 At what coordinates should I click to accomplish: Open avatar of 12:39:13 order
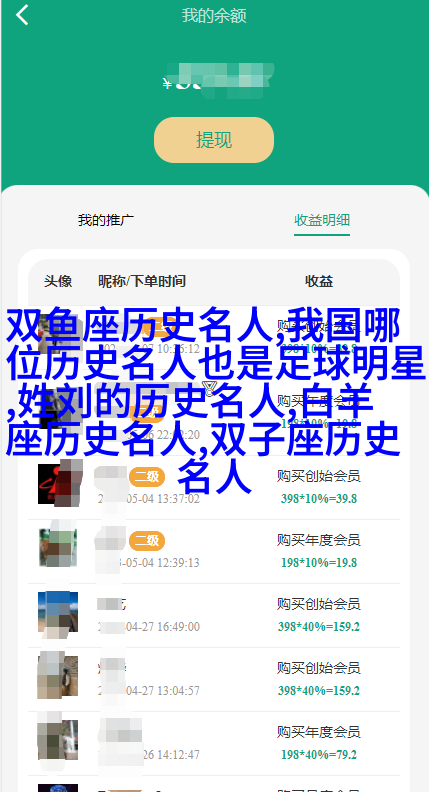coord(58,548)
